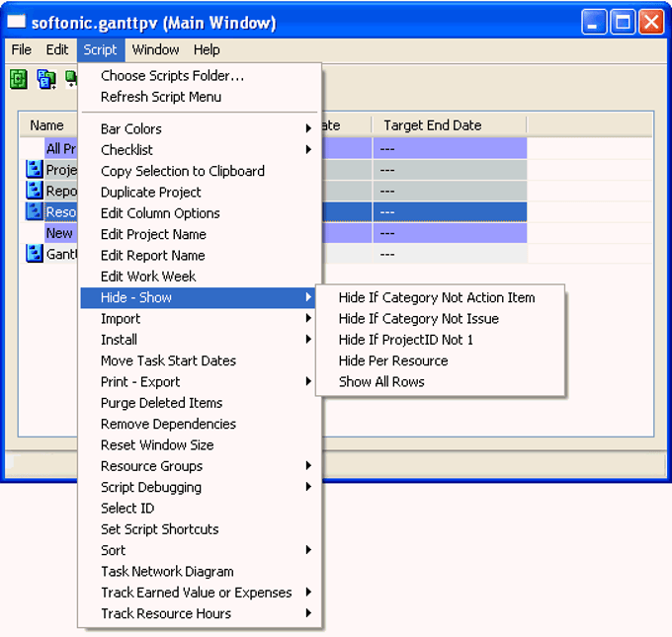Choose Edit Work Week
672x637 pixels.
click(x=200, y=277)
